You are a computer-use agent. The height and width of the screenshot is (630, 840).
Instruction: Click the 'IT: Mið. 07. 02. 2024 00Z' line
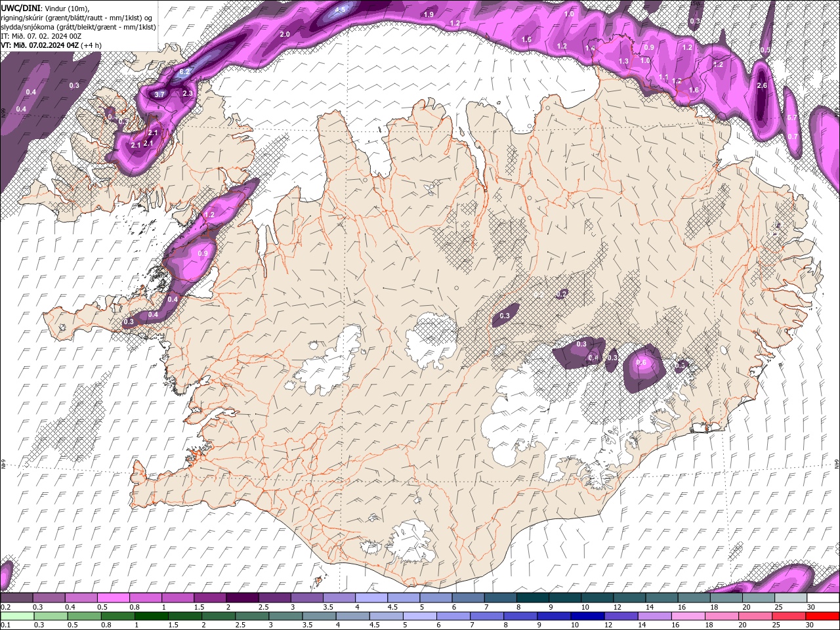[41, 35]
